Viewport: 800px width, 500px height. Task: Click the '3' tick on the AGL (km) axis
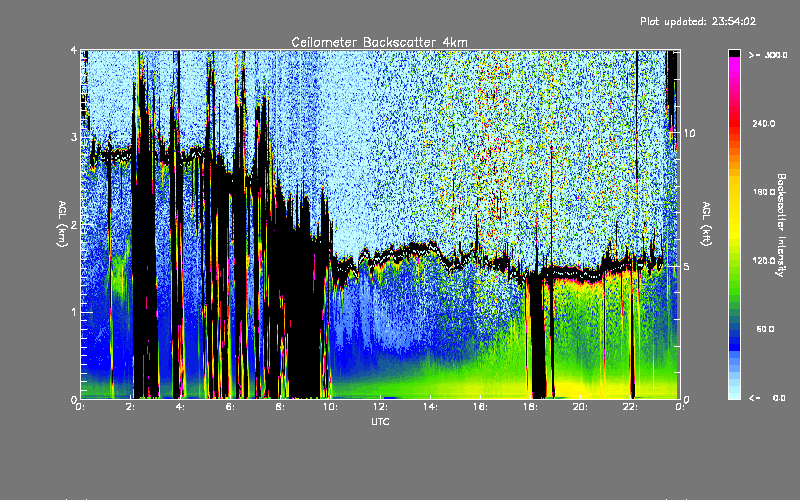[74, 137]
